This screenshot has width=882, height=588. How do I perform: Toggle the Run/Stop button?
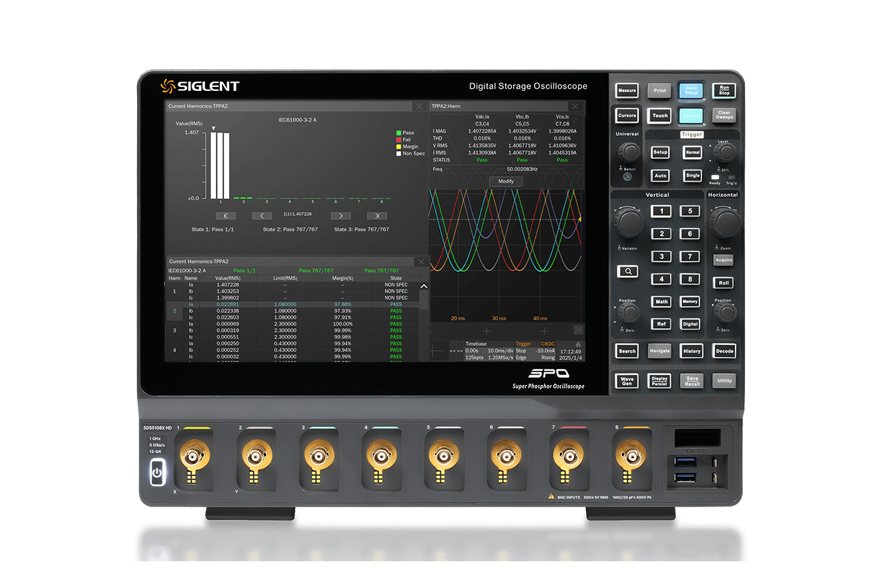point(724,90)
